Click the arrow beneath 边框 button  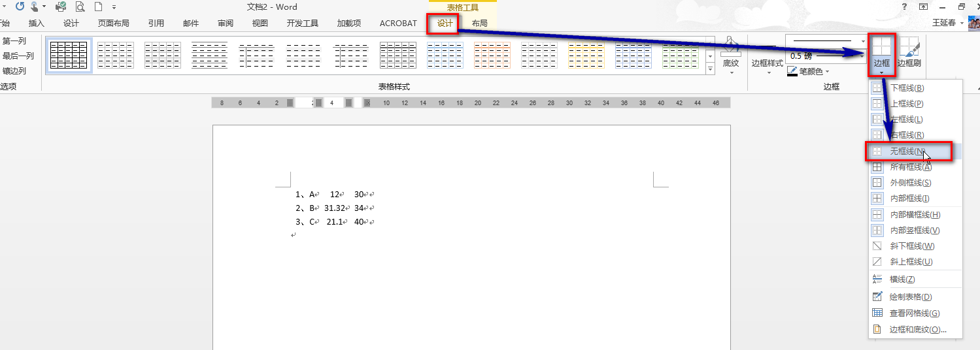(x=881, y=72)
